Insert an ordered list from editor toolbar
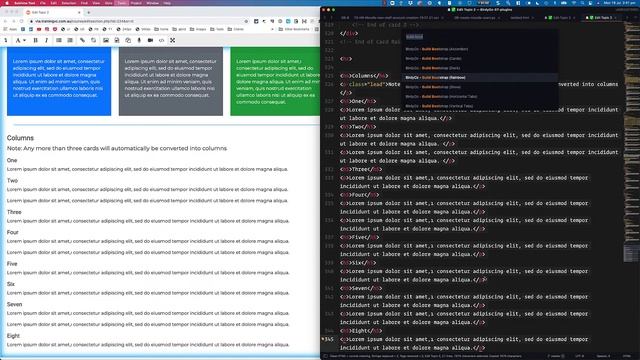This screenshot has height=360, width=640. (70, 40)
